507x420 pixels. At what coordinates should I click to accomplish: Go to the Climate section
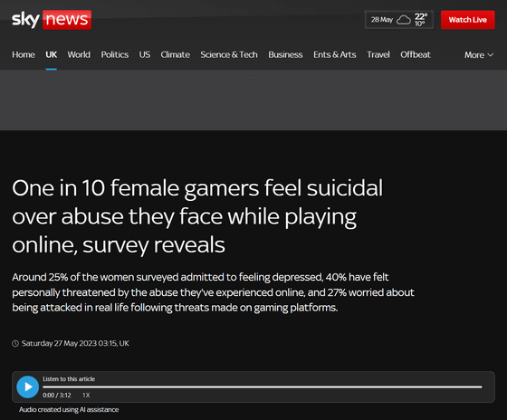tap(176, 54)
